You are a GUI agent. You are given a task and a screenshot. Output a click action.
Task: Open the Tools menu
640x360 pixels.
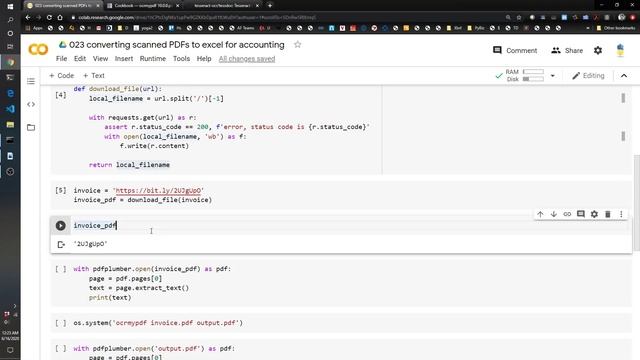click(181, 59)
